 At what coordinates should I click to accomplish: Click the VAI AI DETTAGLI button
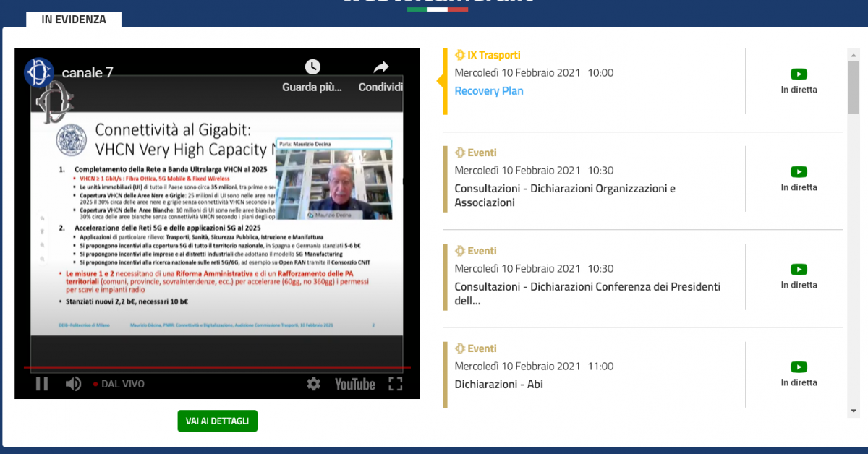pos(217,421)
